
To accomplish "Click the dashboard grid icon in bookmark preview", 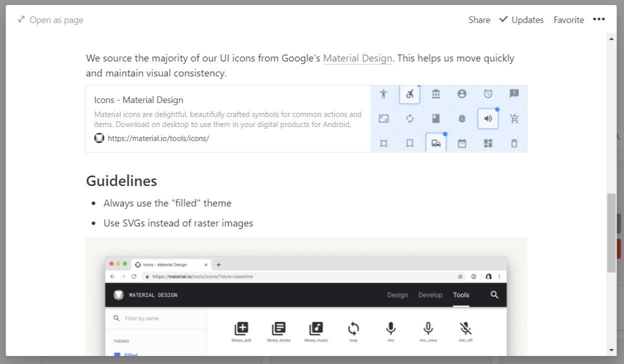I will (488, 143).
